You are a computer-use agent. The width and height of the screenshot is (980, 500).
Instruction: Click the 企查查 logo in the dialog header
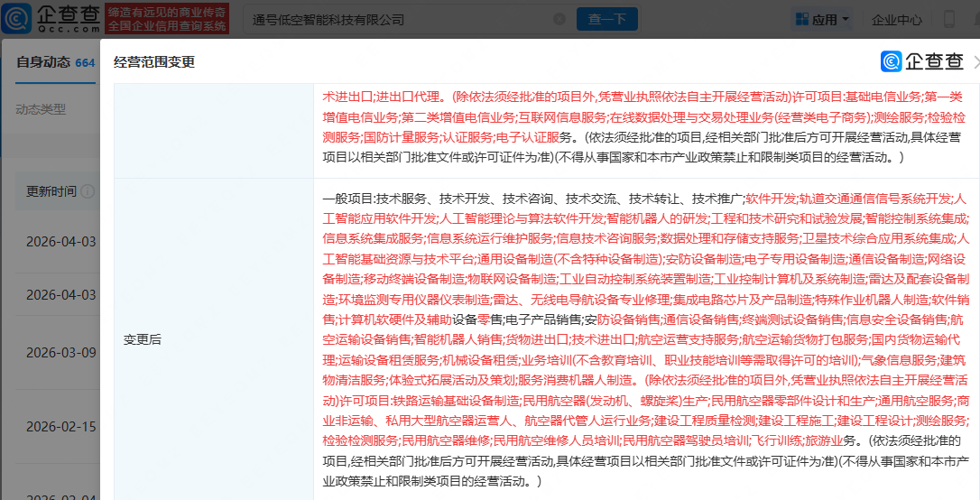(x=922, y=61)
